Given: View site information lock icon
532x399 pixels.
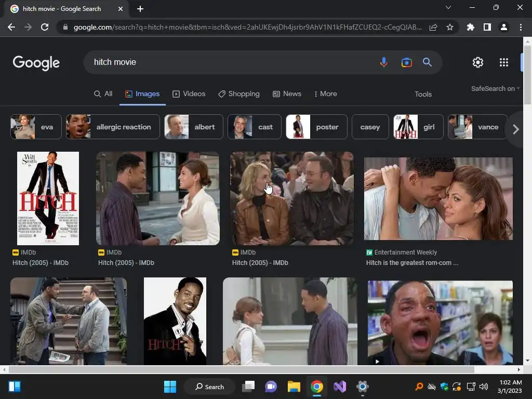Looking at the screenshot, I should tap(65, 27).
